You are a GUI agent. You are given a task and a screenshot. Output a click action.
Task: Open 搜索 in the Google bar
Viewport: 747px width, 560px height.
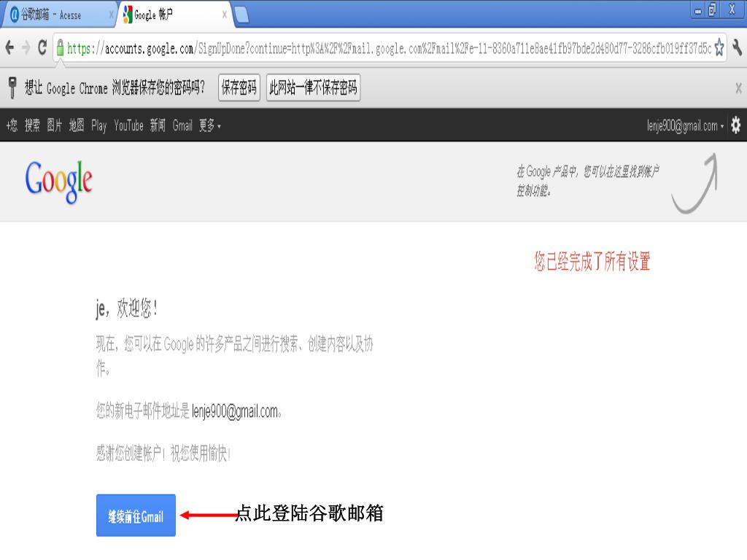click(x=32, y=125)
